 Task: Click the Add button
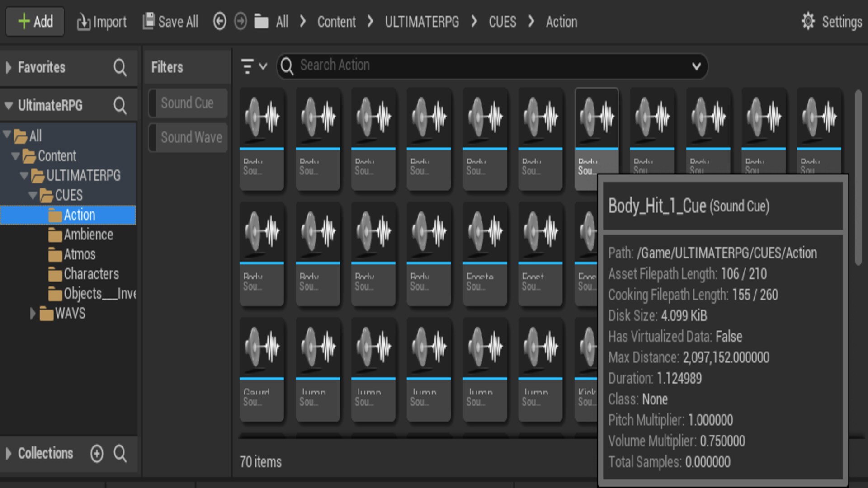35,21
